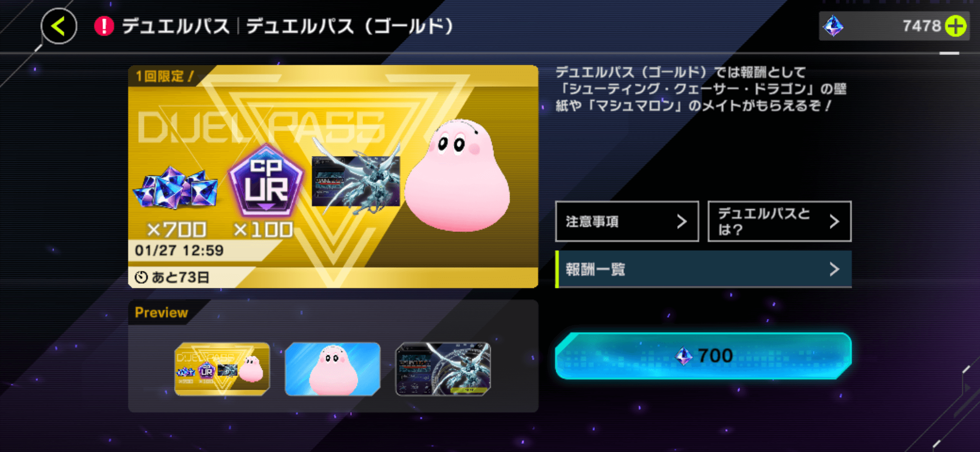
Task: Click the clock icon beside あと73日
Action: [x=141, y=277]
